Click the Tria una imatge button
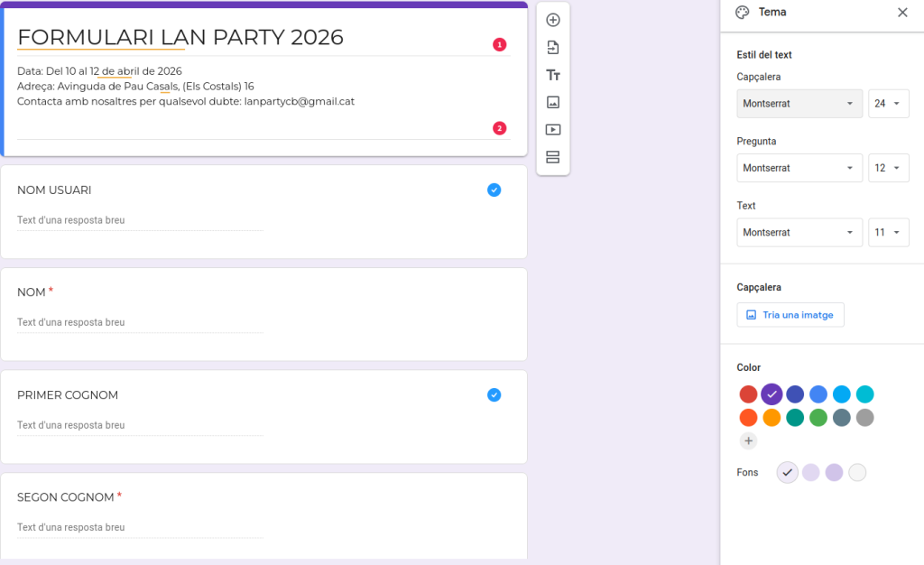Viewport: 924px width, 565px height. (x=790, y=315)
